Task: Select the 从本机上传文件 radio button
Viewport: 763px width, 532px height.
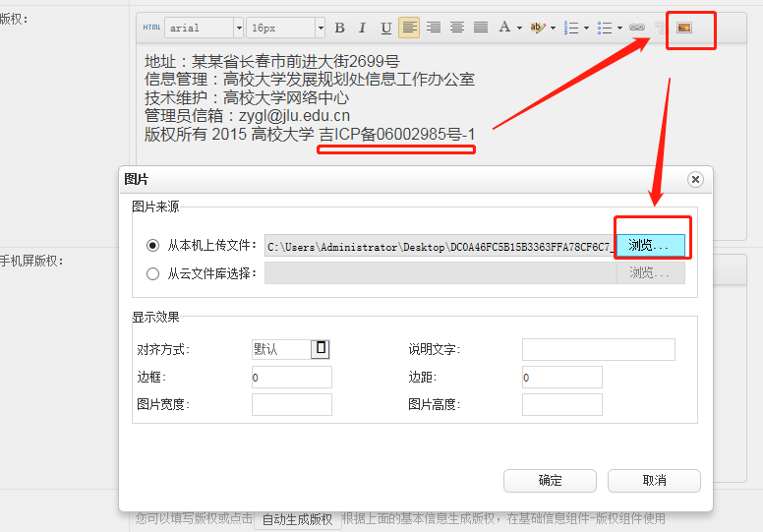Action: point(152,245)
